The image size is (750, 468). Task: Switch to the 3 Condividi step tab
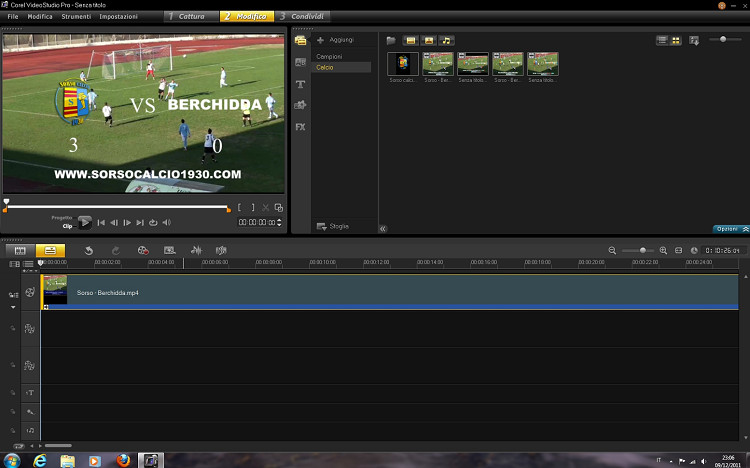click(x=302, y=16)
